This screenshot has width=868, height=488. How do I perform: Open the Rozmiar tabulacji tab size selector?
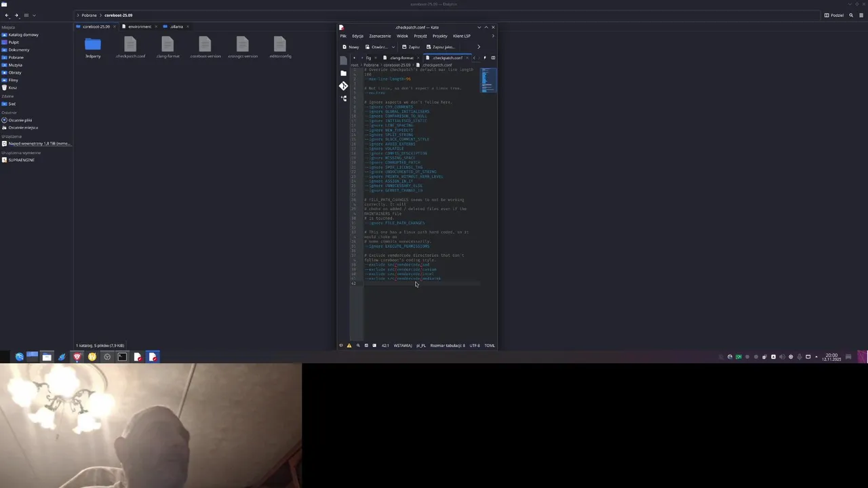tap(448, 346)
